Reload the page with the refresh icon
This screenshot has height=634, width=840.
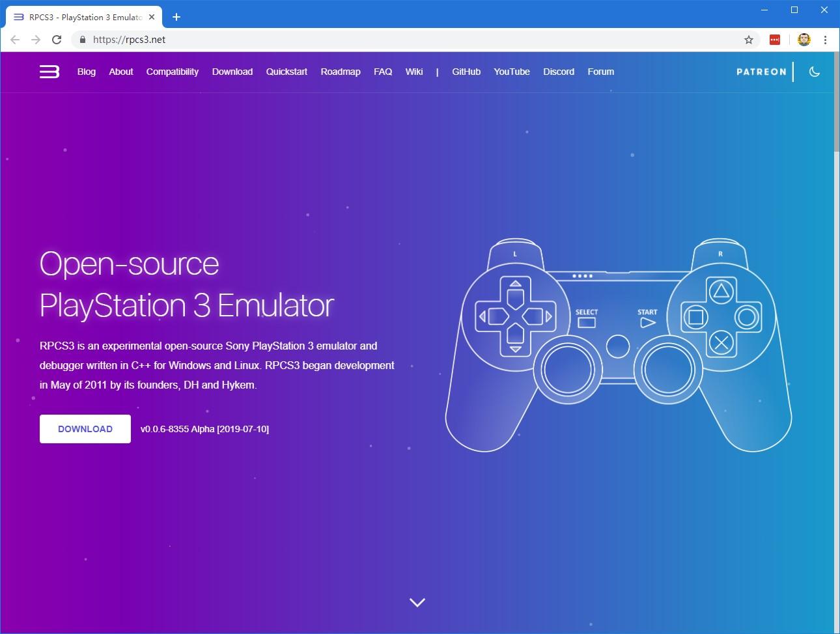tap(57, 40)
